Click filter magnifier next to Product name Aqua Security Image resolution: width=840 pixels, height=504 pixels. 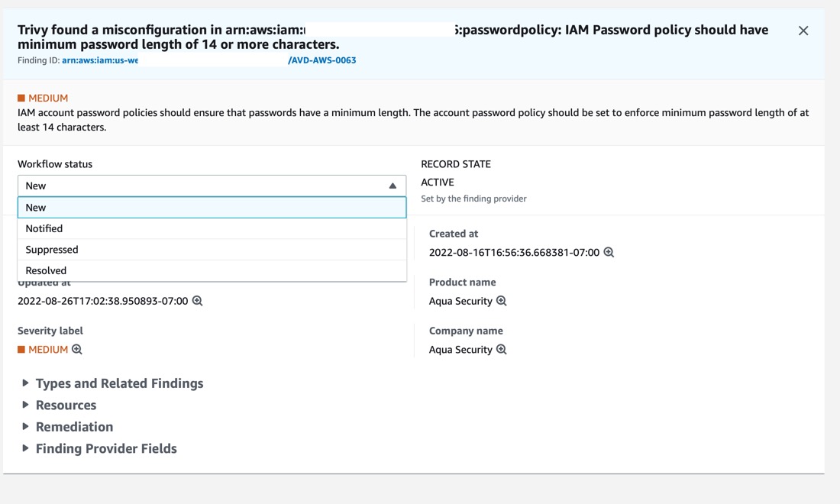click(x=502, y=301)
